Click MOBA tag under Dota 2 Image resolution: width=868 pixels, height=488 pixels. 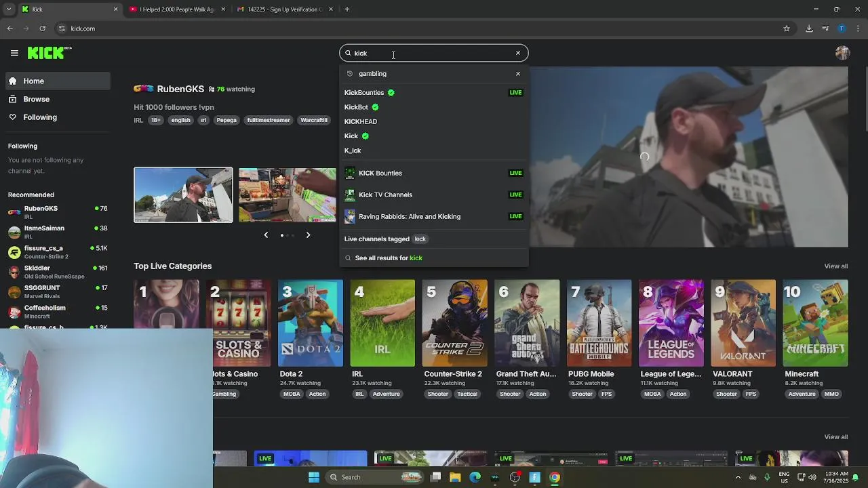coord(292,394)
